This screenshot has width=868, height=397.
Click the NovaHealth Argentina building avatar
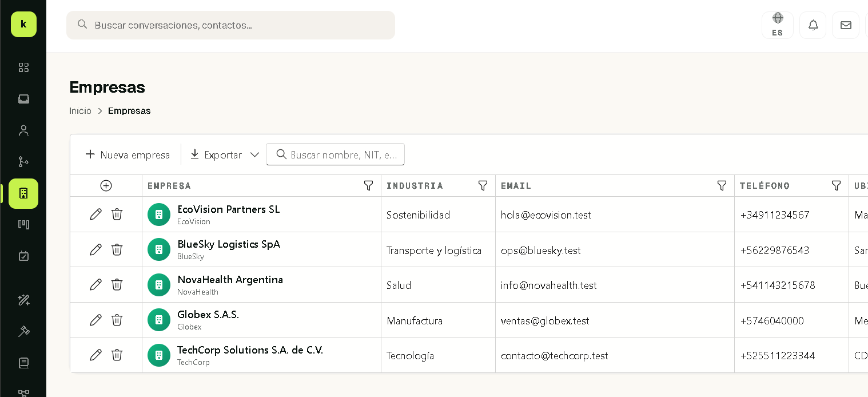click(x=159, y=285)
